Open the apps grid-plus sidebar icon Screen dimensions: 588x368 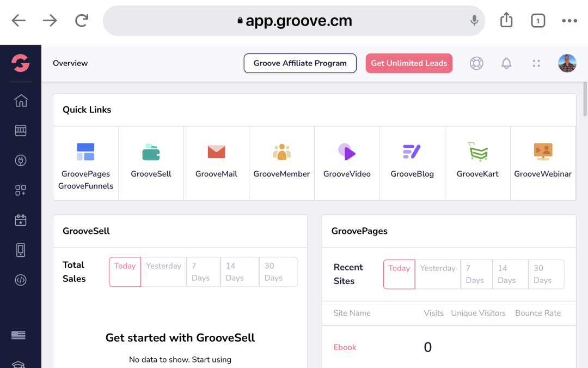click(x=21, y=190)
